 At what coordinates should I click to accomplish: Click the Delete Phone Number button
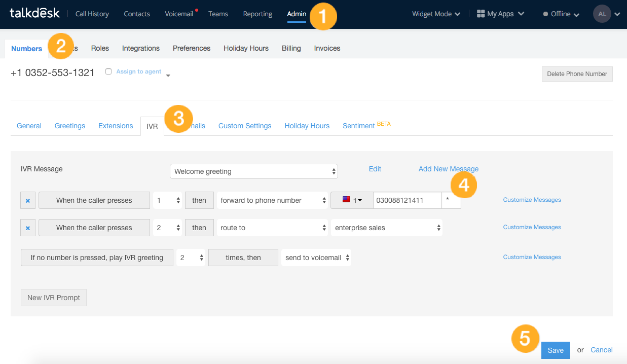pyautogui.click(x=577, y=74)
